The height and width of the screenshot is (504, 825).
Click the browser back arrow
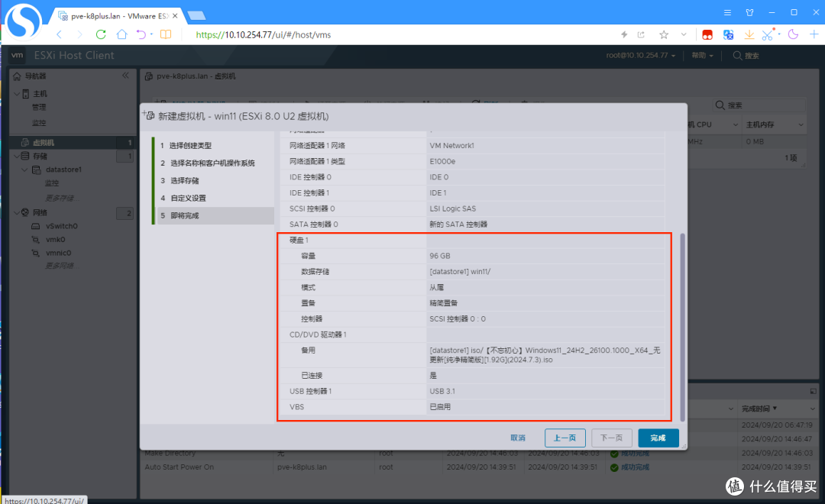59,34
